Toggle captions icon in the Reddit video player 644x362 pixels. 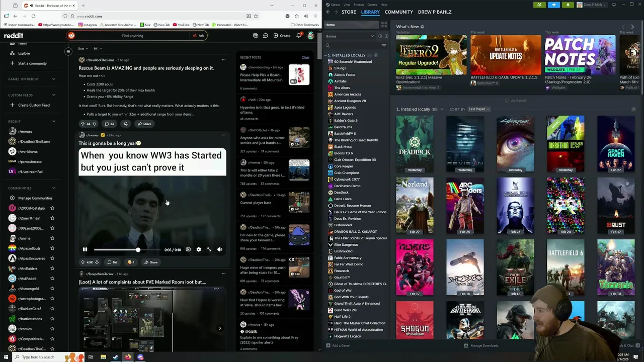[188, 249]
